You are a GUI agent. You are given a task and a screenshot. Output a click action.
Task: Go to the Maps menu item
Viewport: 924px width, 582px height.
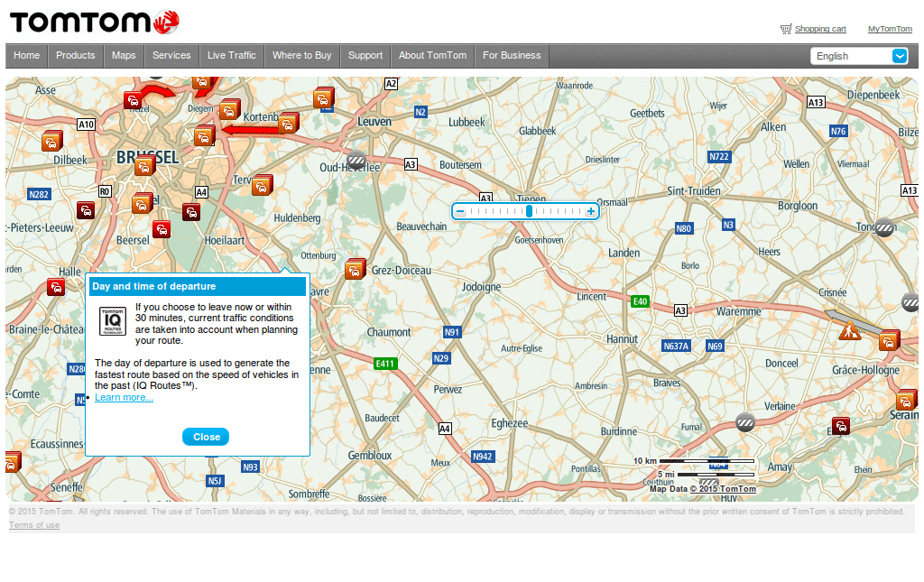click(124, 55)
